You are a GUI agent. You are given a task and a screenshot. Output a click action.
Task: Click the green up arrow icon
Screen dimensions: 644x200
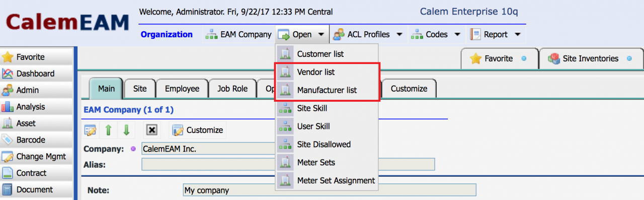point(108,130)
